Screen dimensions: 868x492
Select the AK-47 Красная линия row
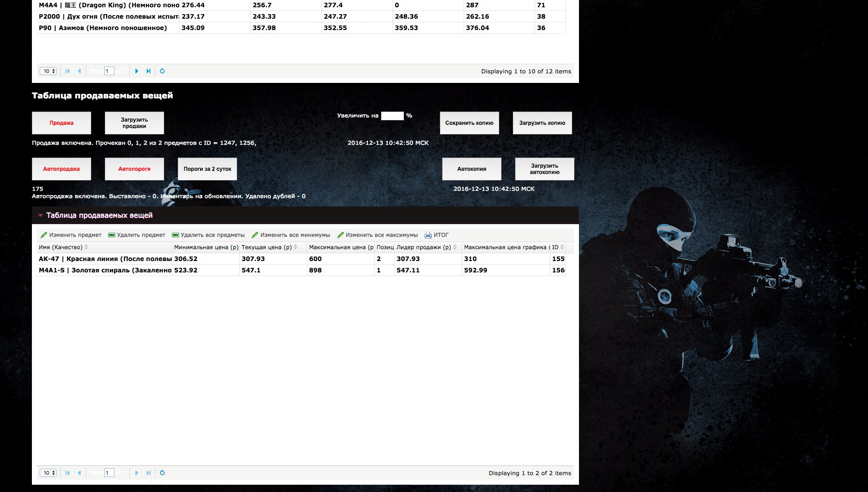pyautogui.click(x=105, y=259)
